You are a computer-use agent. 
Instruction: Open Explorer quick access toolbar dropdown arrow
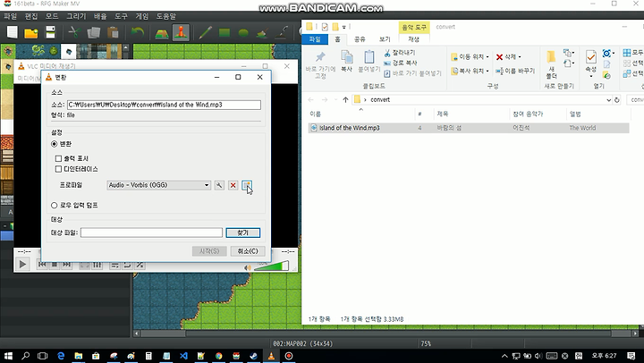click(x=344, y=27)
